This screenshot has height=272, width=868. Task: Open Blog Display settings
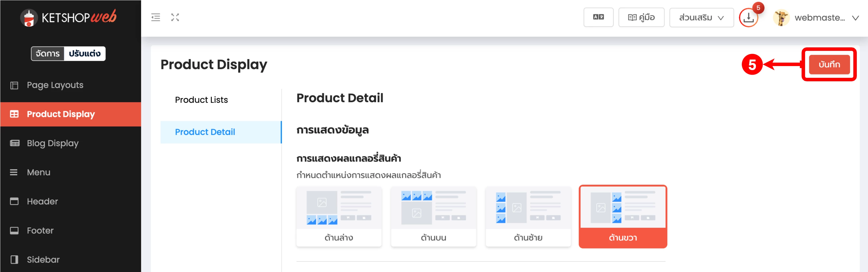(53, 143)
